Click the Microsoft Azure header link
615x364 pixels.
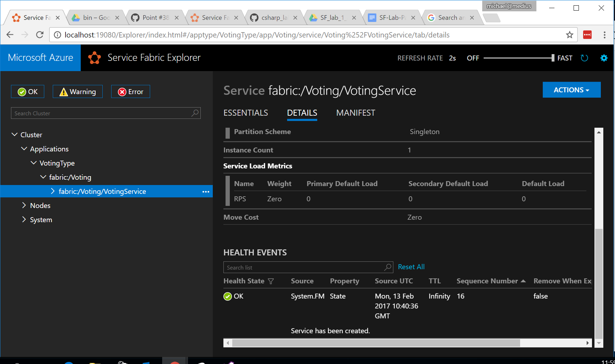[40, 58]
